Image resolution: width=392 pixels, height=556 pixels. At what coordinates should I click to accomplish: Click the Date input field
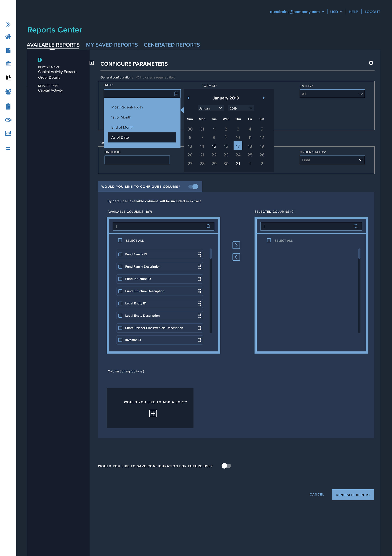(142, 94)
